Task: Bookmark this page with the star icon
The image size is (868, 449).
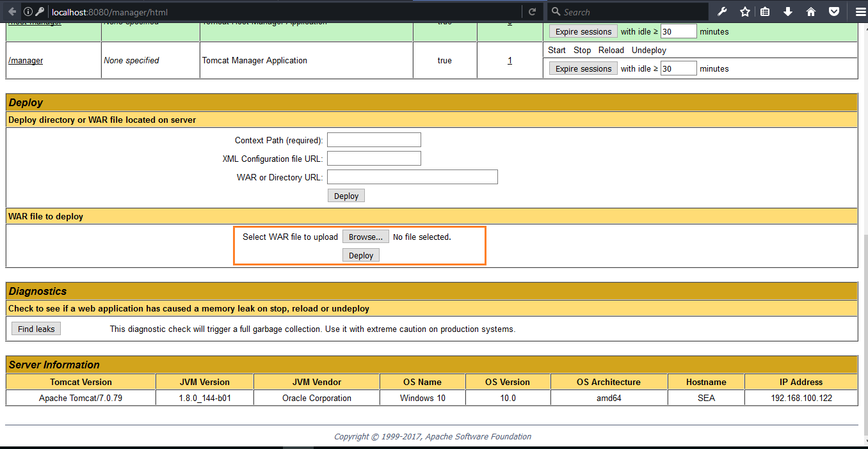Action: (744, 12)
